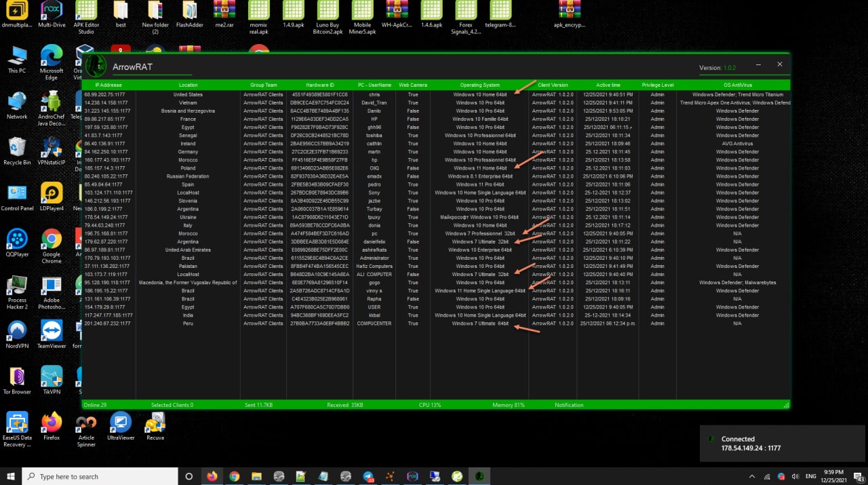Viewport: 868px width, 485px height.
Task: Sort by the Web Camera column header
Action: (x=413, y=85)
